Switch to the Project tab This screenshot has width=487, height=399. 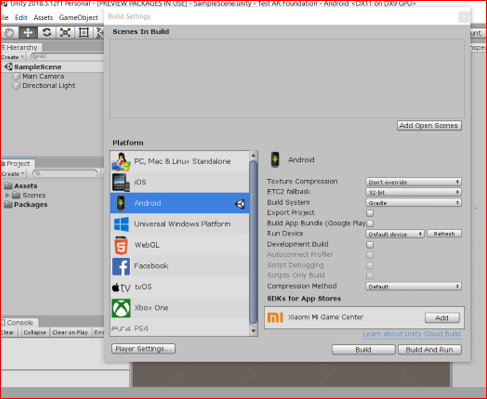[17, 163]
